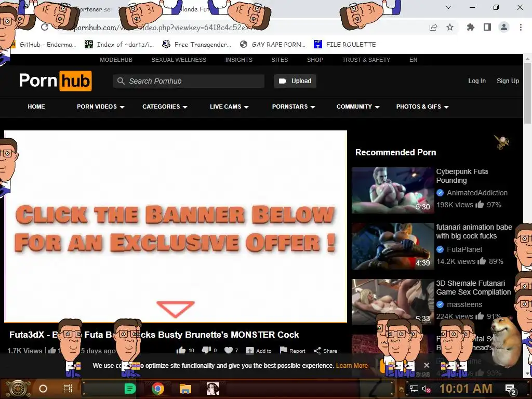Expand the PHOTOS & GIFS dropdown menu
This screenshot has height=399, width=532.
422,107
